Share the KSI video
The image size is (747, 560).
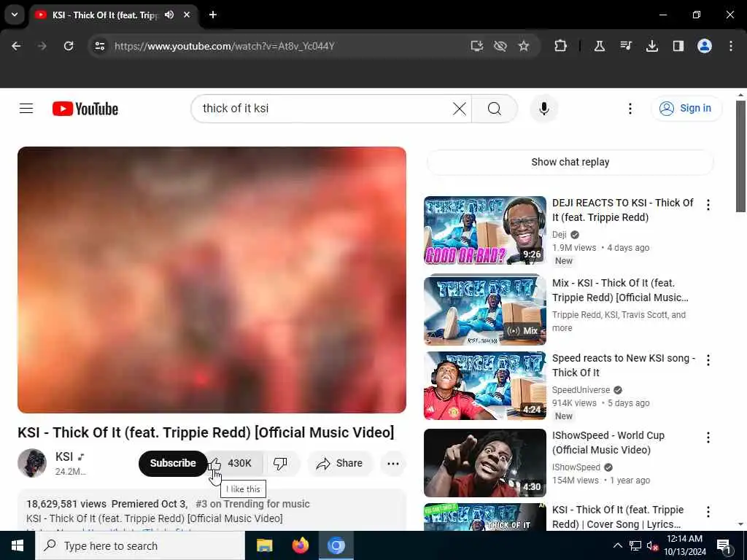339,463
